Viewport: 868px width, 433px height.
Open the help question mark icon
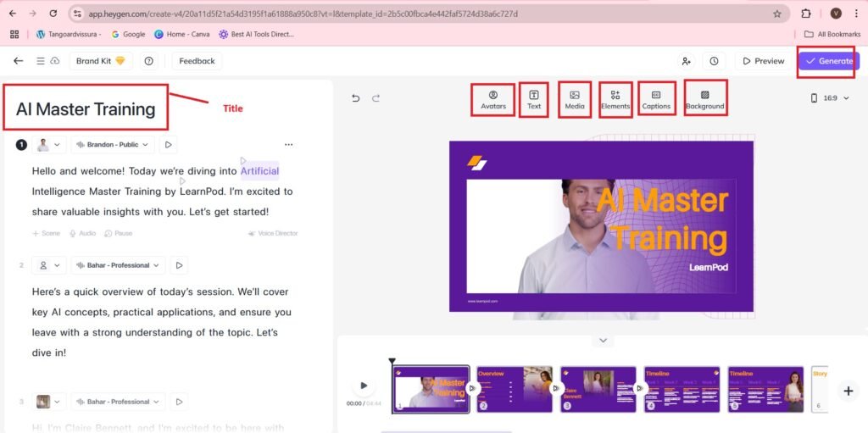[x=148, y=61]
